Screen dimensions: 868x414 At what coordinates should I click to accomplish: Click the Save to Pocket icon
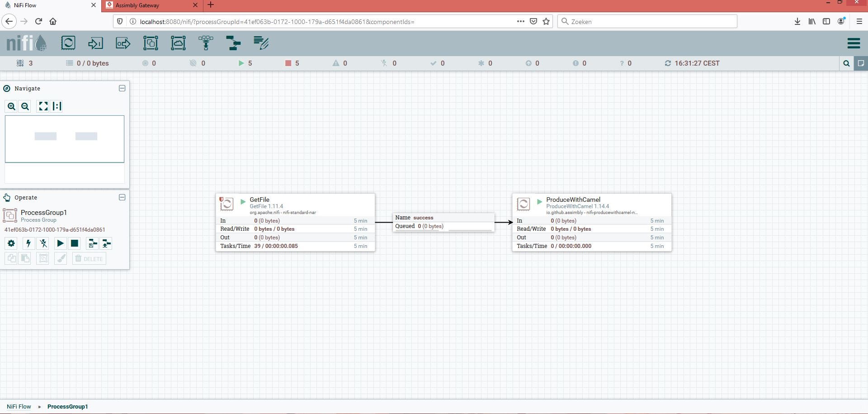tap(533, 21)
